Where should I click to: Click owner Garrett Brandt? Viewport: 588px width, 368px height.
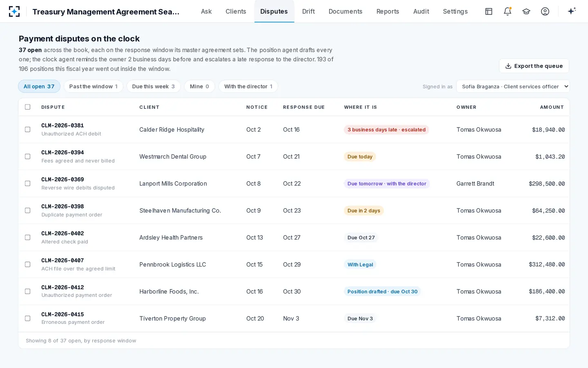point(475,184)
